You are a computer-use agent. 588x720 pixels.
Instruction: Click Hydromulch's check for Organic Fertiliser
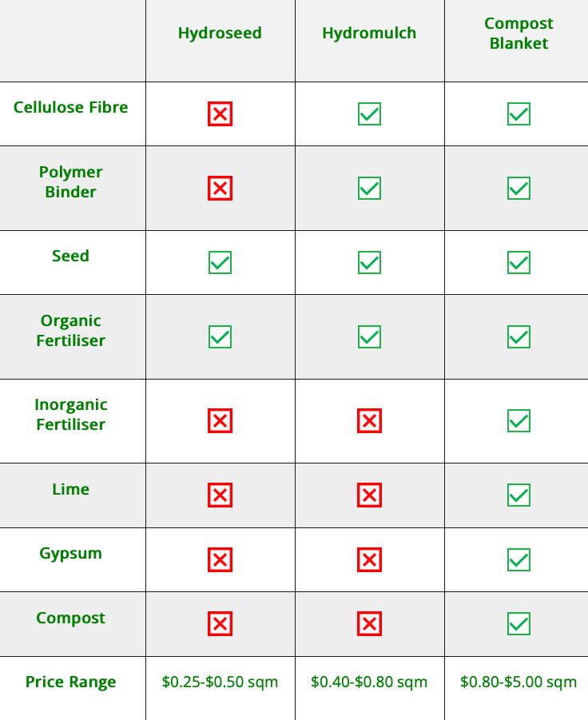point(370,337)
